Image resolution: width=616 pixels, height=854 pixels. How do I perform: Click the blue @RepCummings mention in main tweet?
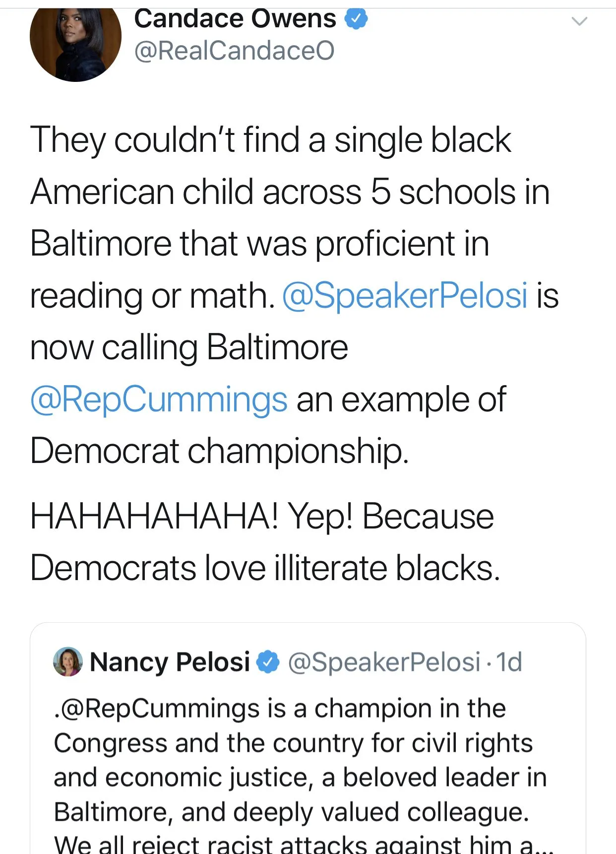tap(159, 399)
